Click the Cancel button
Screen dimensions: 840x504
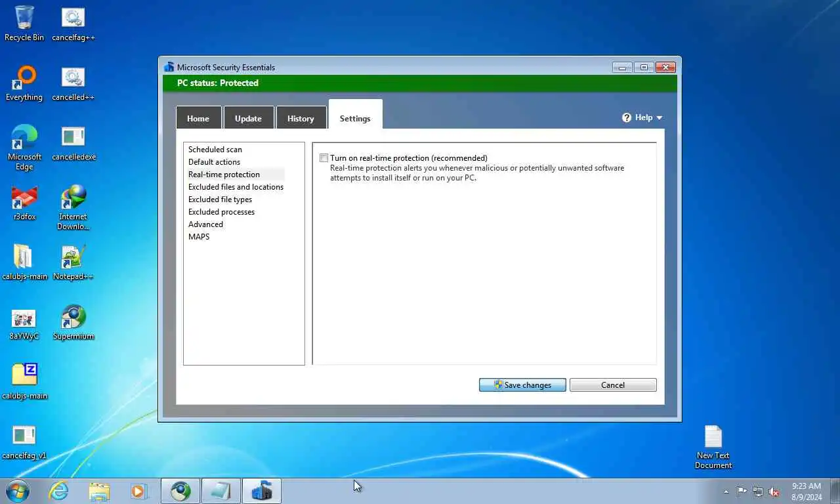[x=613, y=385]
